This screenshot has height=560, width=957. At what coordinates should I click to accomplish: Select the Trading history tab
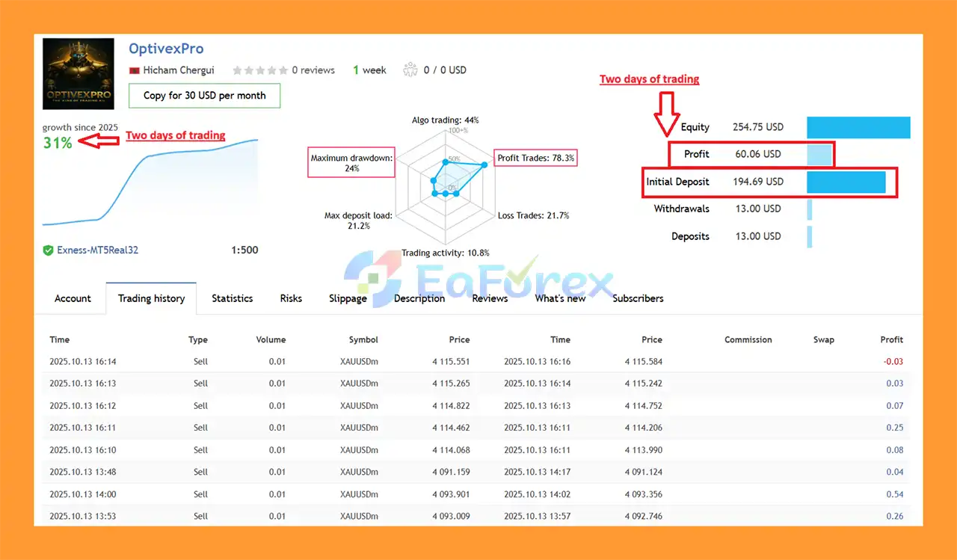[x=151, y=298]
